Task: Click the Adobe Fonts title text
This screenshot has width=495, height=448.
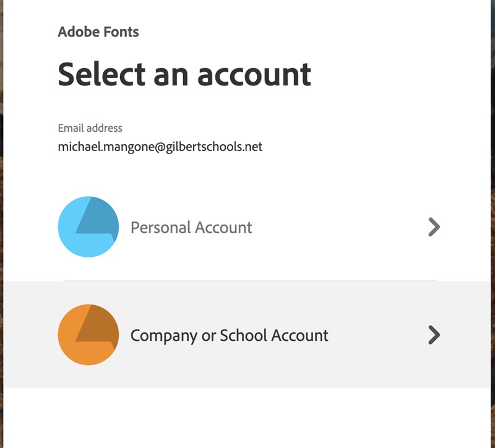Action: [x=98, y=32]
